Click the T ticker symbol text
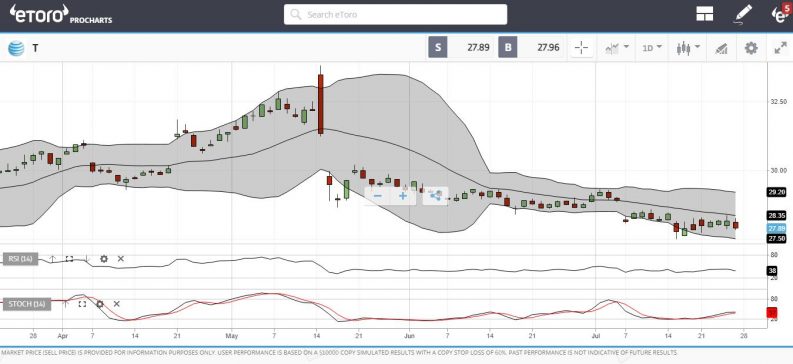 coord(35,49)
